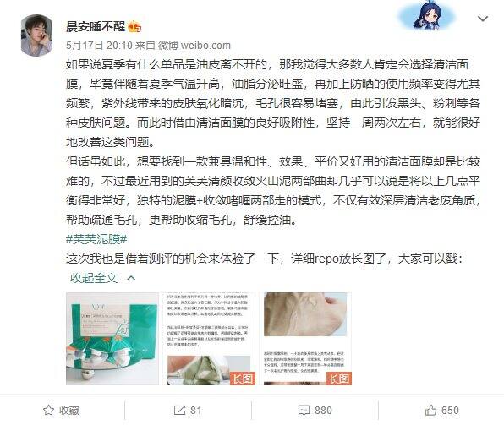
Task: Open username 晨安睡不醒 profile link
Action: pos(96,26)
